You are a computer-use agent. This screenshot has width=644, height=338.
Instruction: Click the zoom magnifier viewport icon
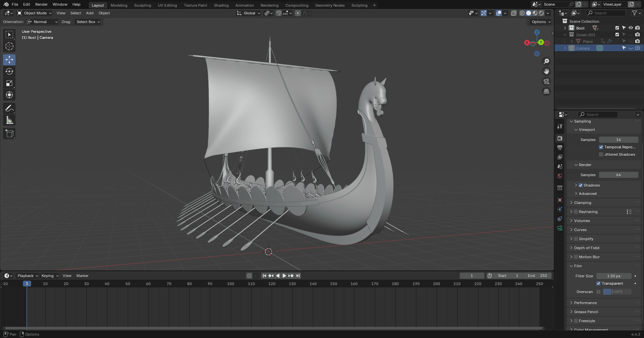[546, 61]
